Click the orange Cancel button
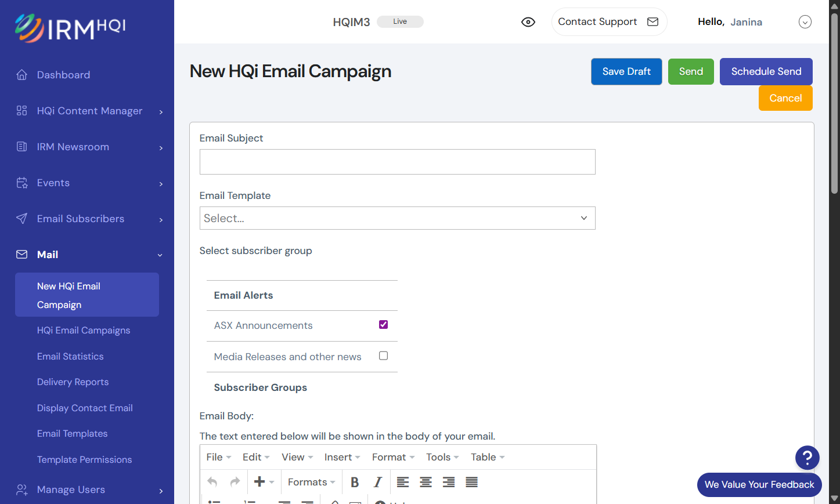The height and width of the screenshot is (504, 840). [785, 98]
